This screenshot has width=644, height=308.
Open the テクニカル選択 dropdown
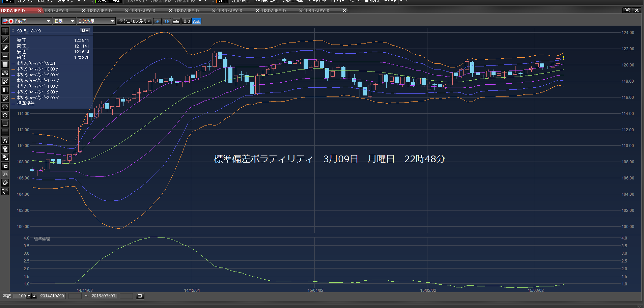click(x=134, y=21)
